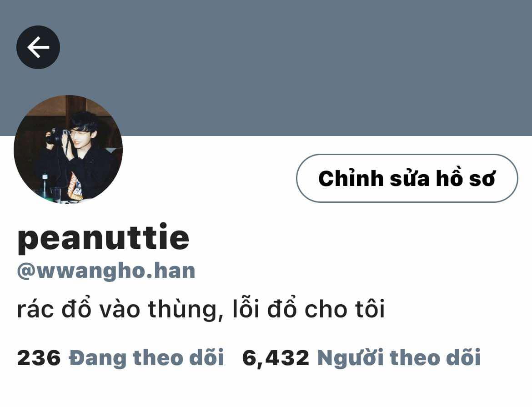Open the Người theo dõi followers list
Screen dimensions: 532x407
click(399, 358)
